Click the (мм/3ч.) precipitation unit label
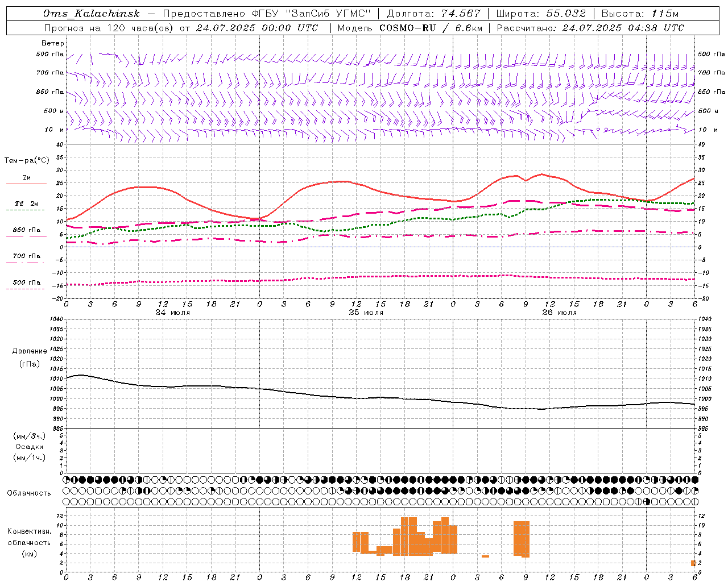Image resolution: width=728 pixels, height=582 pixels. 30,436
